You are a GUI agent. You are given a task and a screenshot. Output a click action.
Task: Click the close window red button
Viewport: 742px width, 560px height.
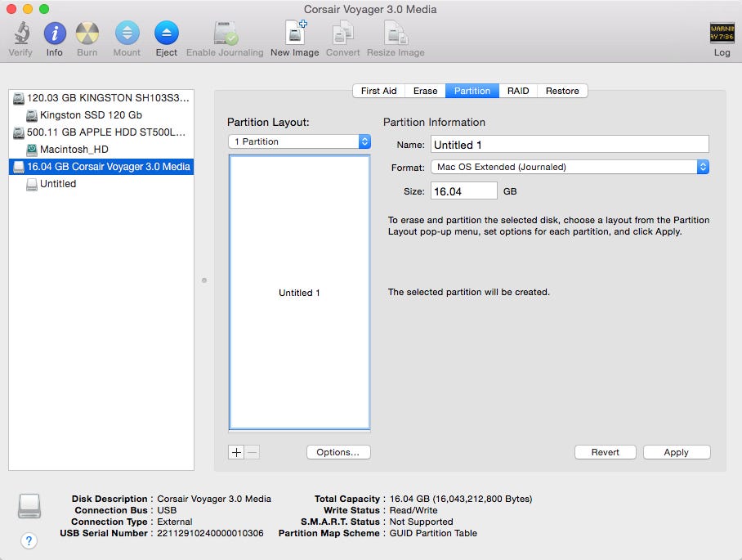pyautogui.click(x=11, y=8)
